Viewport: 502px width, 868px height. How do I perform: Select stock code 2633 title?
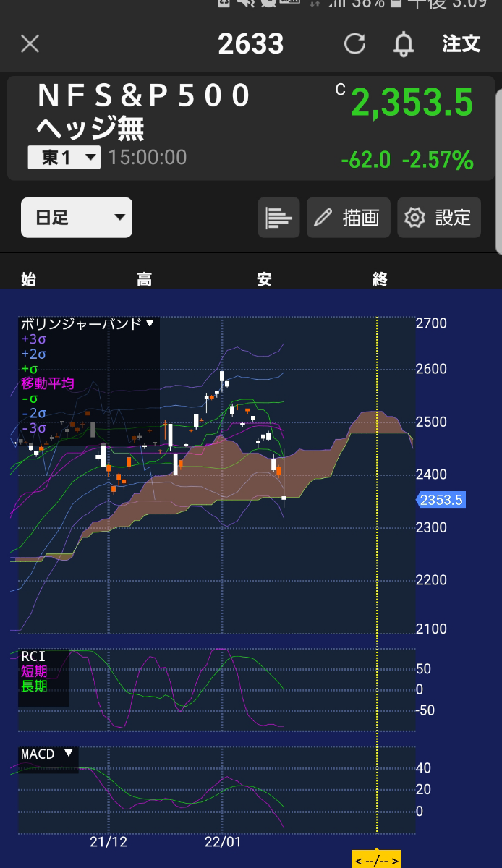pyautogui.click(x=251, y=44)
